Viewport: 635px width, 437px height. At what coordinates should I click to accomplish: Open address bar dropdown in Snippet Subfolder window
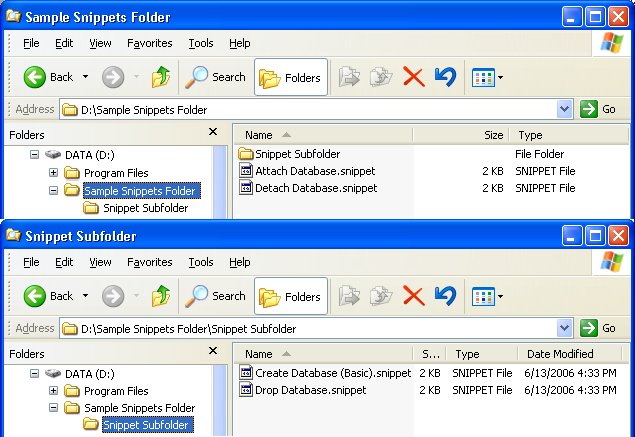point(564,328)
